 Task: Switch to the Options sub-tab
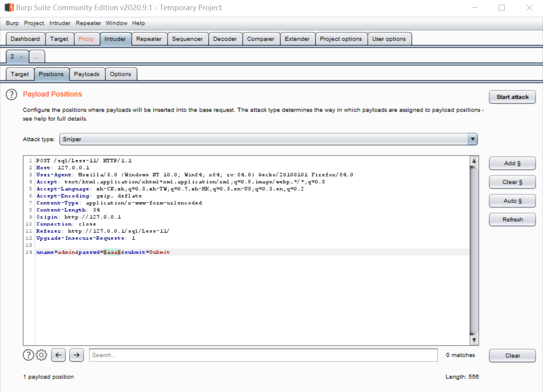coord(120,74)
